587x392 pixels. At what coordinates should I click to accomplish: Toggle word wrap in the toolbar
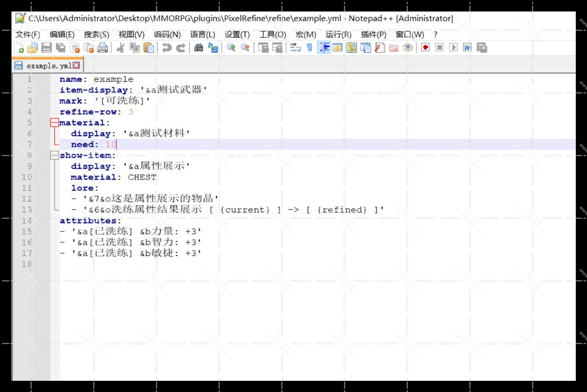pos(295,48)
